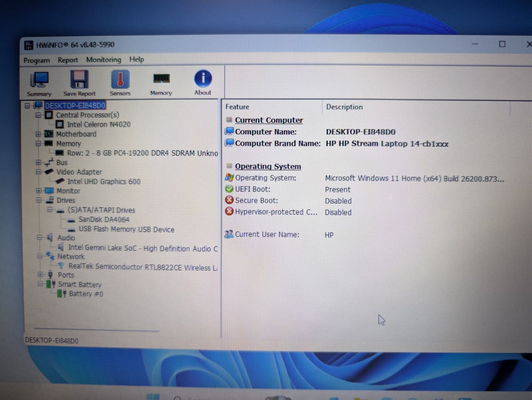The width and height of the screenshot is (532, 400).
Task: Select the UEFI Boot row
Action: point(288,189)
